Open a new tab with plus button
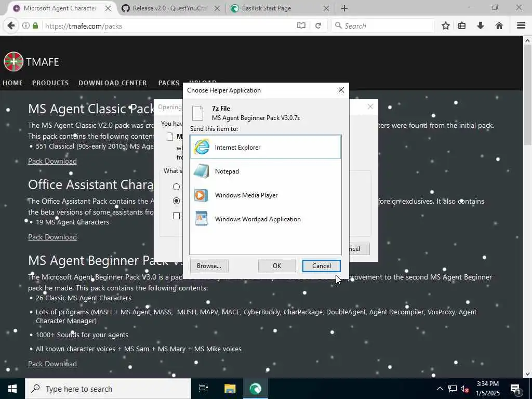Image resolution: width=532 pixels, height=399 pixels. coord(344,8)
